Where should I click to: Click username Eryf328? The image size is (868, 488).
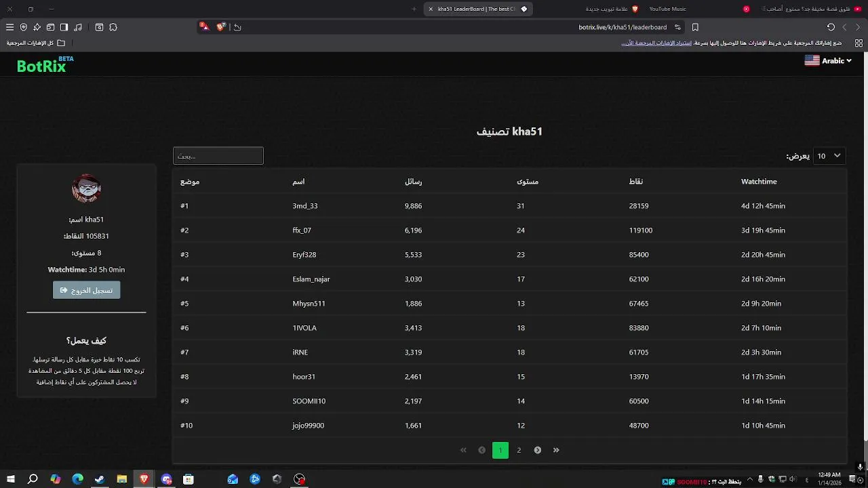(304, 255)
